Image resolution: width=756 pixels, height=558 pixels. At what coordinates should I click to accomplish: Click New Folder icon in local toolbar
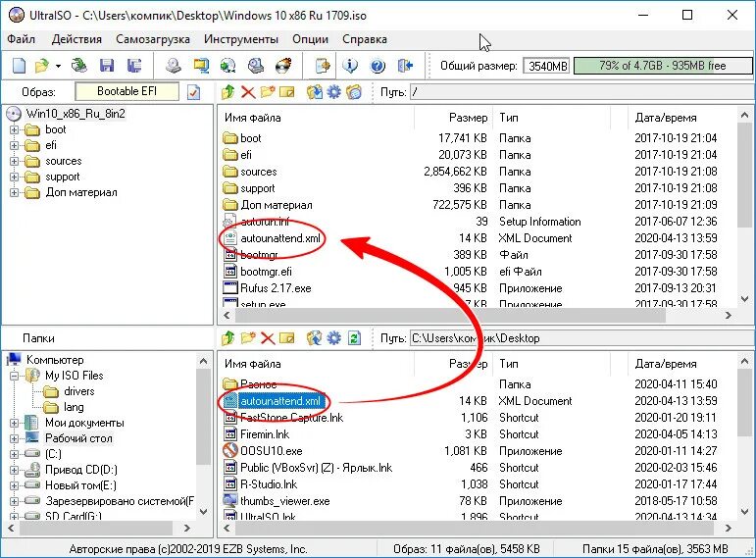248,338
